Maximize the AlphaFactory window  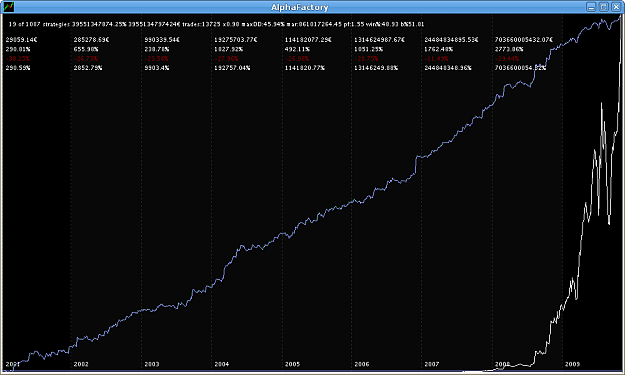point(603,7)
